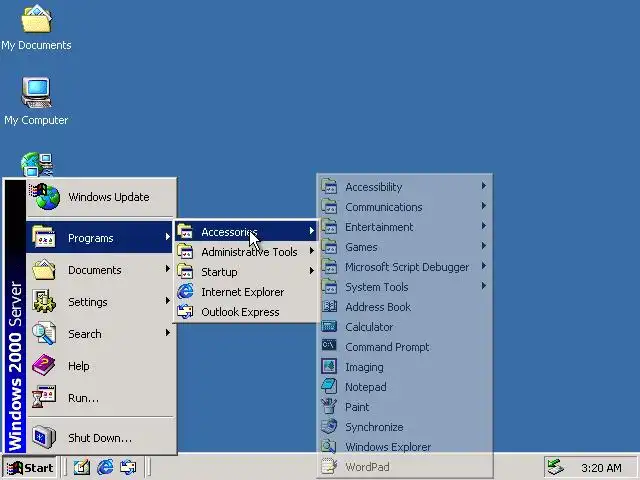
Task: Click the purple Help book icon
Action: tap(44, 365)
